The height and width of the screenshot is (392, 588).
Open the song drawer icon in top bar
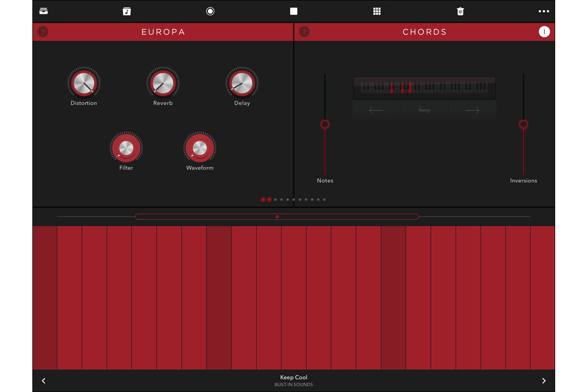[x=44, y=11]
